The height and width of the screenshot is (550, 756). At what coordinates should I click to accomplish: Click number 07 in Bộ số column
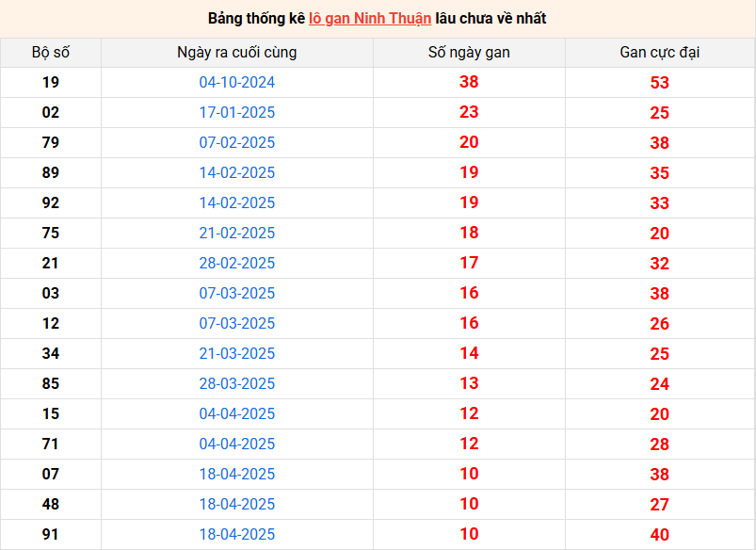coord(51,475)
